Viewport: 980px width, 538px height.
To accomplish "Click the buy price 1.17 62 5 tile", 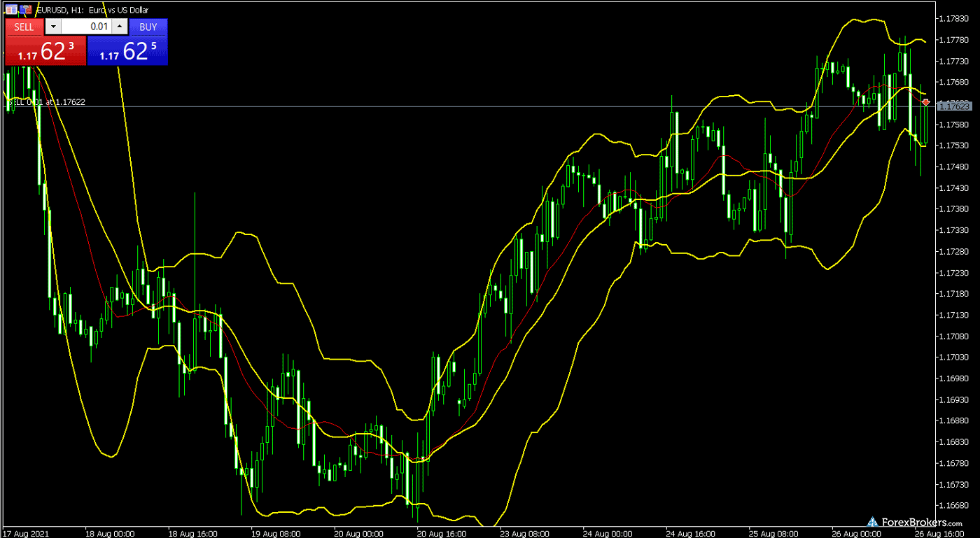I will tap(127, 51).
